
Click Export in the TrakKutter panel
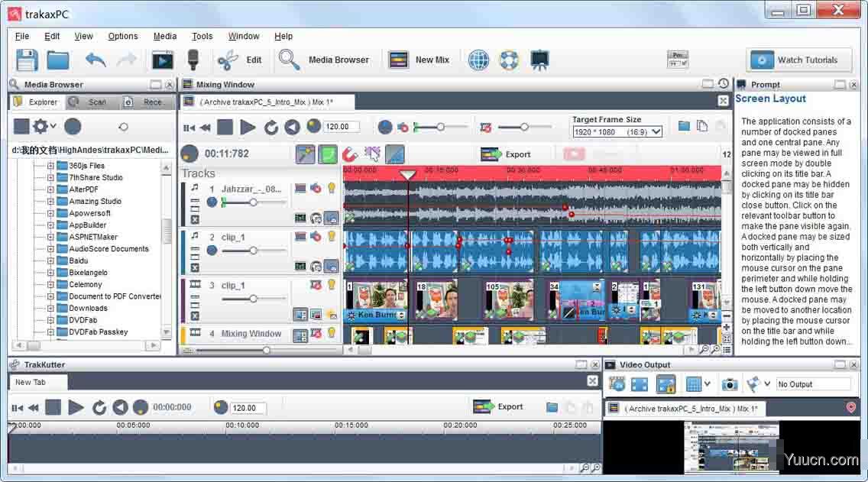[499, 406]
